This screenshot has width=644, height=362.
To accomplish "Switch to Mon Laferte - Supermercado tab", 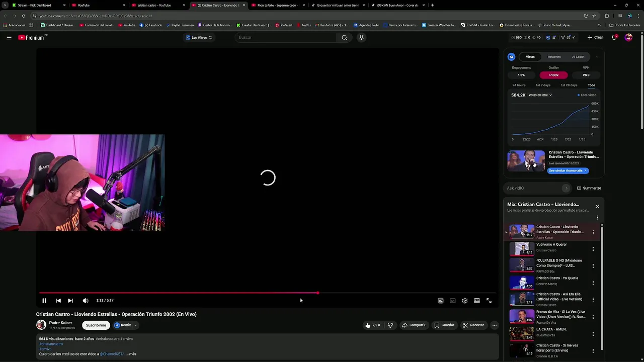I will pyautogui.click(x=278, y=5).
